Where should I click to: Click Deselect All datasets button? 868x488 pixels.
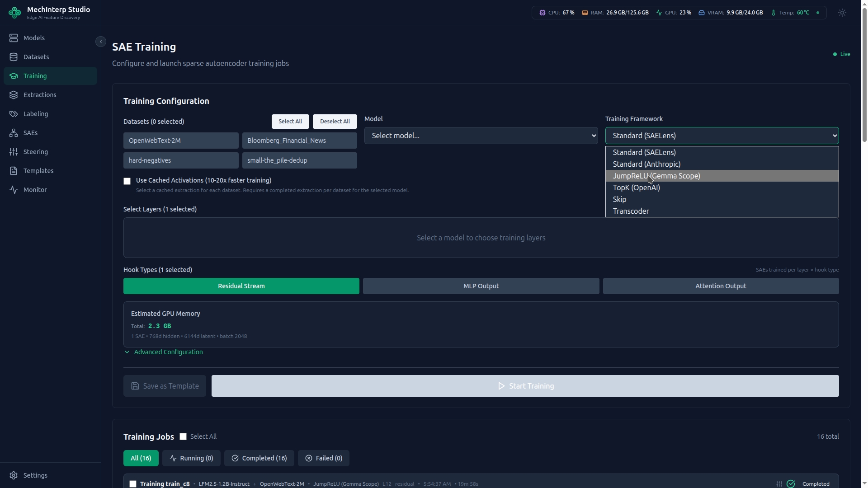(x=335, y=122)
